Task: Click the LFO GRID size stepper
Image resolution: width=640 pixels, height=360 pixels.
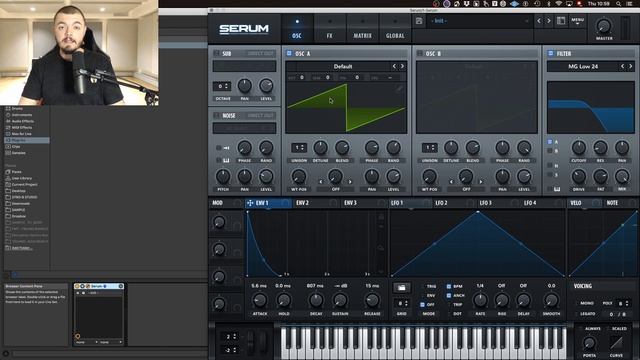Action: pos(401,304)
